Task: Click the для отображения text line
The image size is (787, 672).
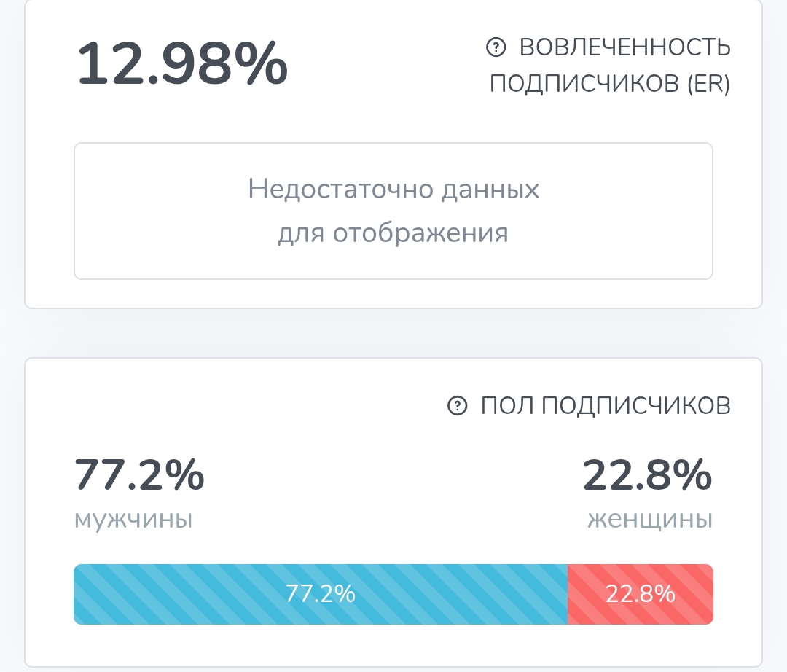Action: coord(393,233)
